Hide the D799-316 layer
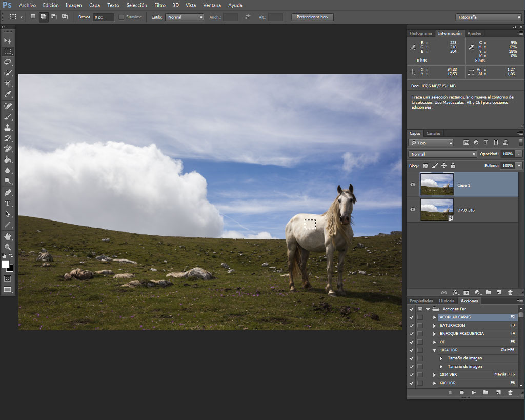This screenshot has height=420, width=525. tap(413, 210)
